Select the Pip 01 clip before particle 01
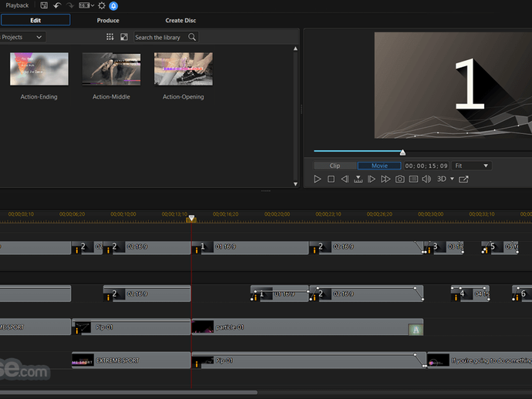Image resolution: width=532 pixels, height=399 pixels. (131, 327)
